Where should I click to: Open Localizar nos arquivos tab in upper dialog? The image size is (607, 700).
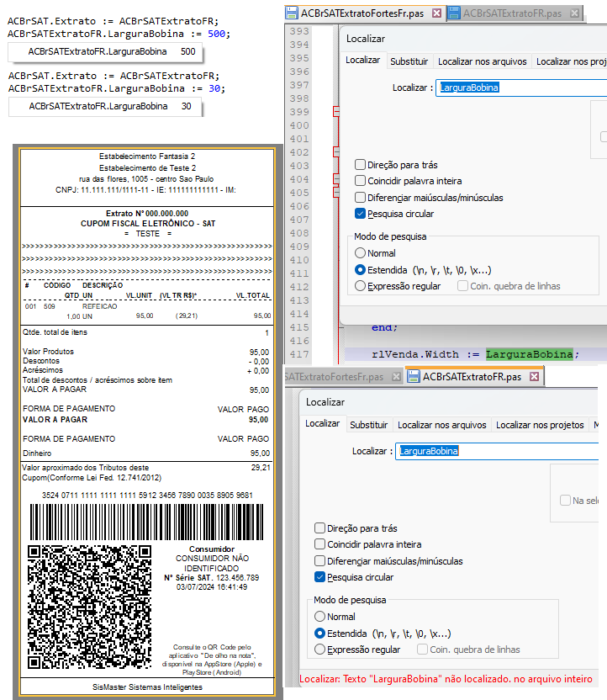482,61
